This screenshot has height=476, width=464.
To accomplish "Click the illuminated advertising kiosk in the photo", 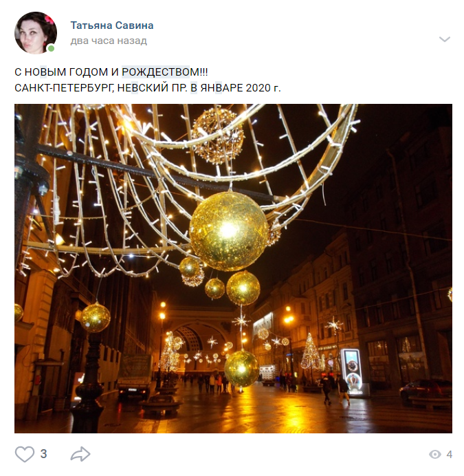I will [x=353, y=372].
